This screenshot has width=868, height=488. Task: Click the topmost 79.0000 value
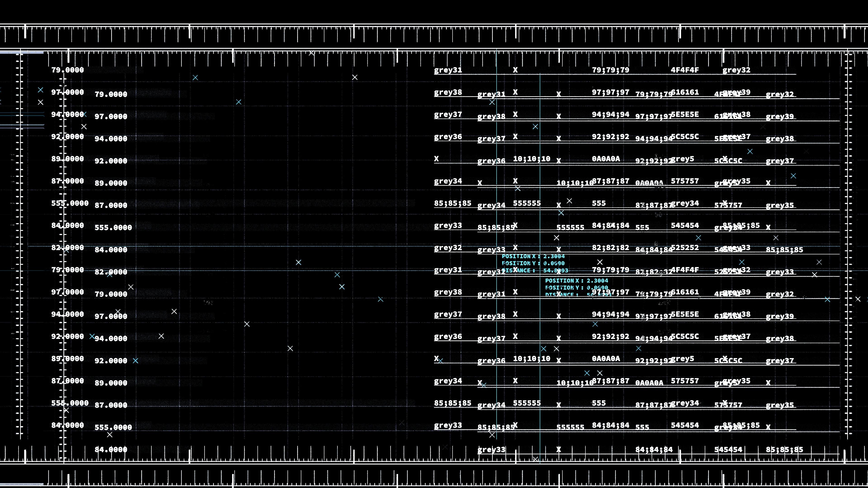click(x=67, y=70)
